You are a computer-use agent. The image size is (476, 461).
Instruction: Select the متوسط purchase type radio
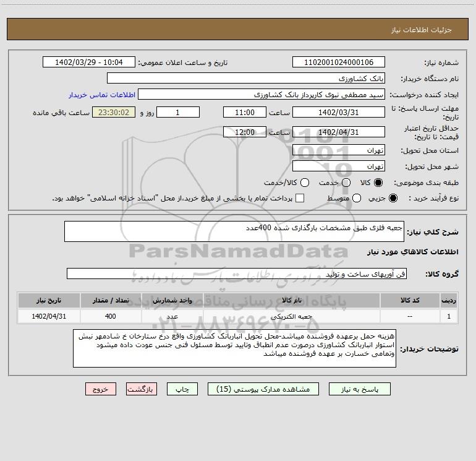coord(357,198)
